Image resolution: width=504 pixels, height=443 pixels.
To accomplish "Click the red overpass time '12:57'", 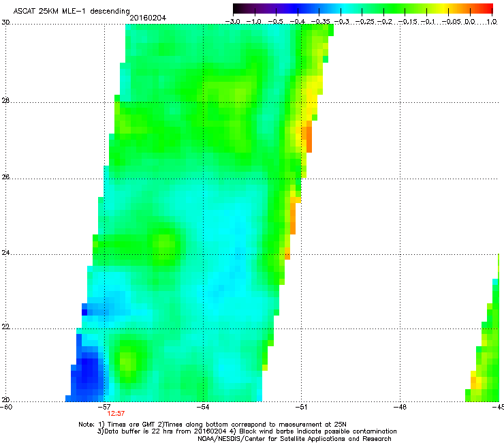I will [x=116, y=414].
